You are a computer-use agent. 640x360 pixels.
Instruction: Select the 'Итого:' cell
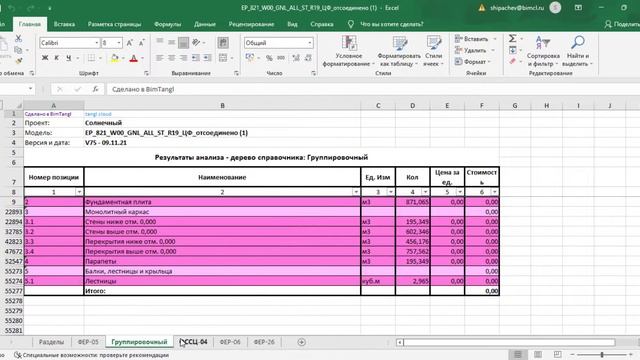222,291
